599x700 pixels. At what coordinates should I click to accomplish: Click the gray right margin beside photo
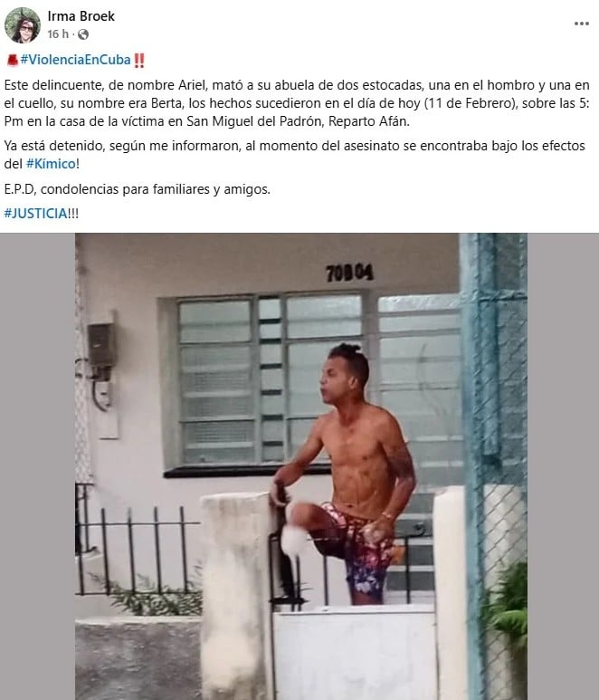(563, 466)
